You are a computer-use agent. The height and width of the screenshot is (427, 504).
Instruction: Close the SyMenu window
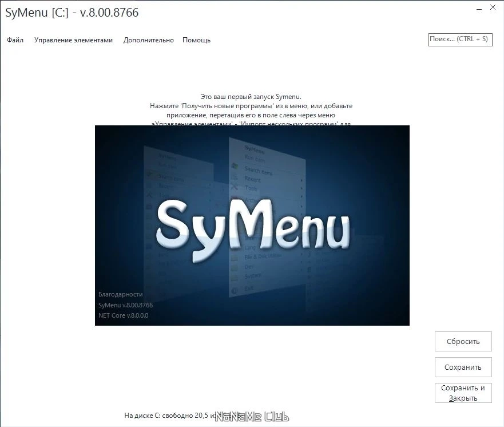493,7
